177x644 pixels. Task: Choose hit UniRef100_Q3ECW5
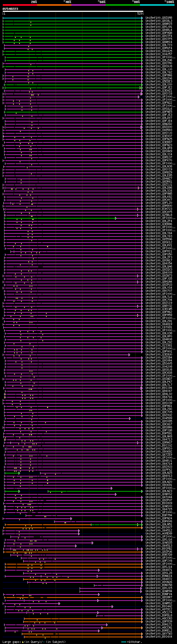pos(159,309)
